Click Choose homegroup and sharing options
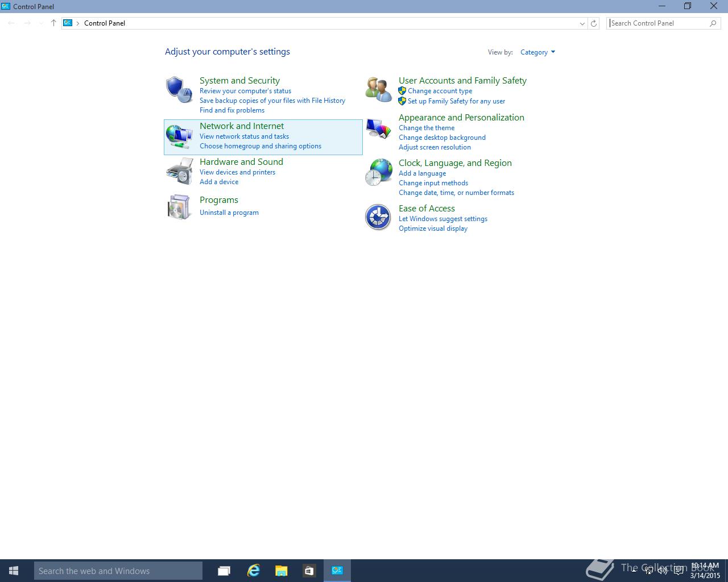The image size is (728, 582). (260, 146)
